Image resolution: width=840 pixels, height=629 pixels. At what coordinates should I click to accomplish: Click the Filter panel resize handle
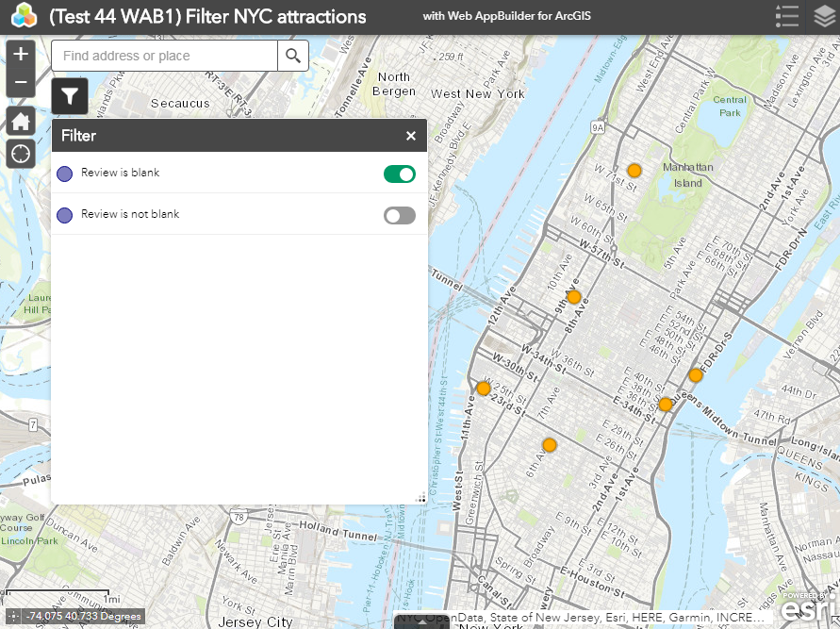click(421, 498)
